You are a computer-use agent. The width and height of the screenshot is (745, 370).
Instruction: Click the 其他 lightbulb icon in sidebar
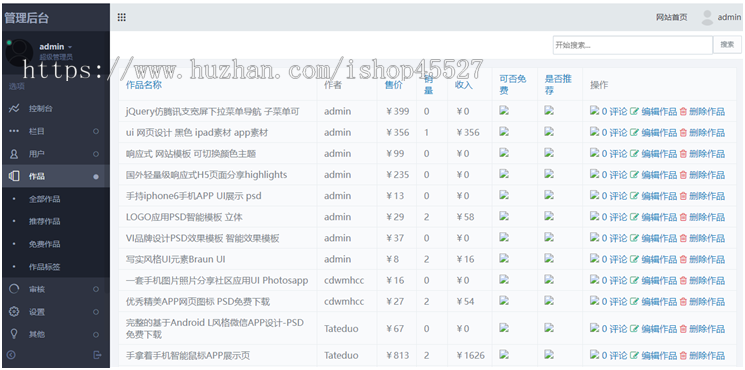tap(14, 334)
